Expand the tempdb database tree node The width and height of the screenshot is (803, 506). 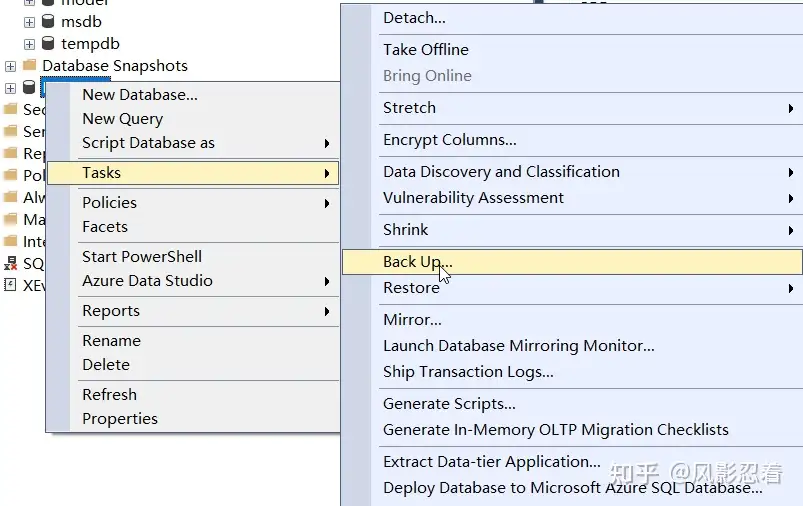point(29,44)
